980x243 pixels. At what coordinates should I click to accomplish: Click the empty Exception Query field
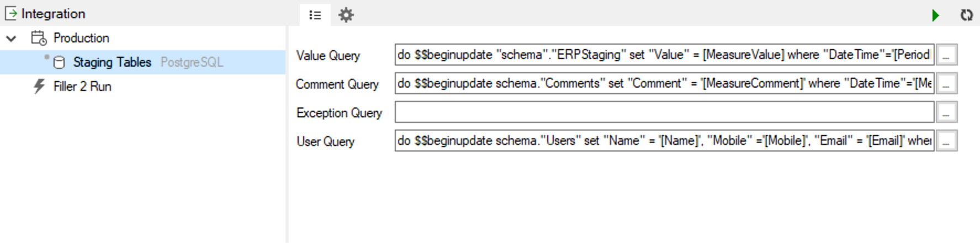click(x=664, y=112)
